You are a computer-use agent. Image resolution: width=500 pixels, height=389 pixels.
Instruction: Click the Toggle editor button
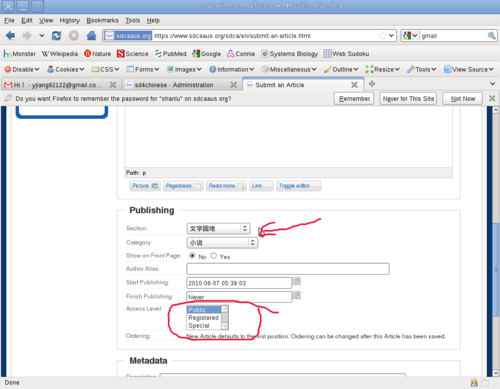[298, 186]
